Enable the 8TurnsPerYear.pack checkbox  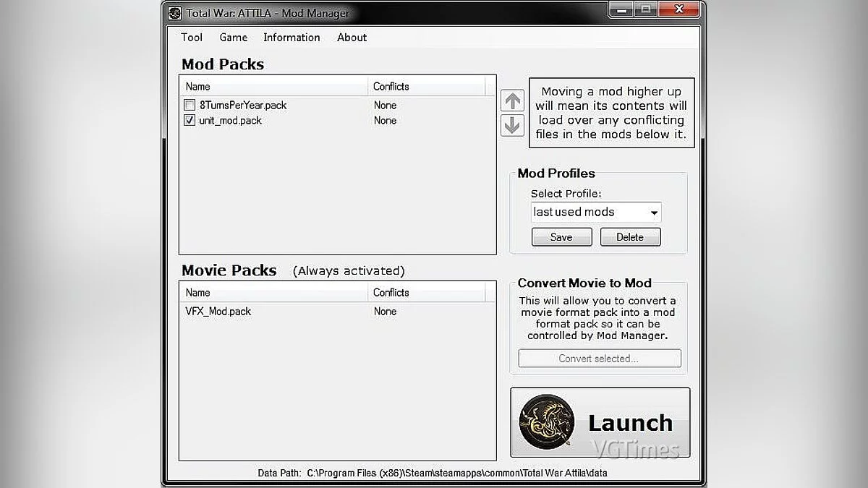[190, 106]
